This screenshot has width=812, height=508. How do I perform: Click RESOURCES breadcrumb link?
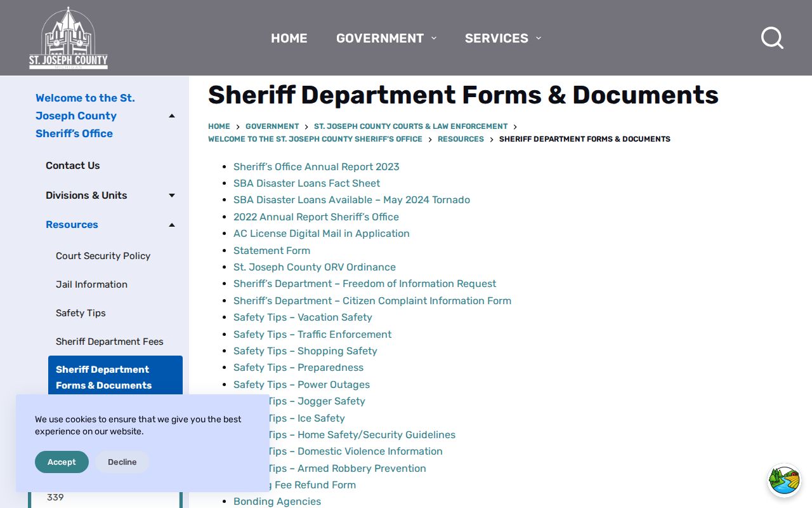461,139
